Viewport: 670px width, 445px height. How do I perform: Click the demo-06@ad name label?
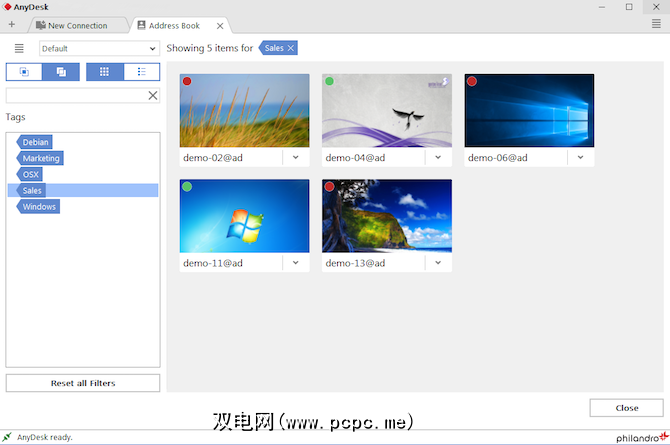[x=497, y=158]
